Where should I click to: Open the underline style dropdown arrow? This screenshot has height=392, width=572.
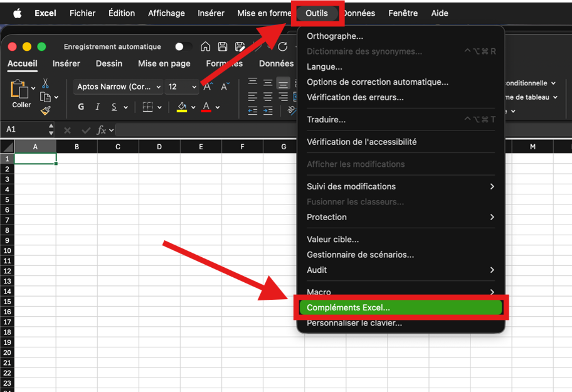(126, 107)
